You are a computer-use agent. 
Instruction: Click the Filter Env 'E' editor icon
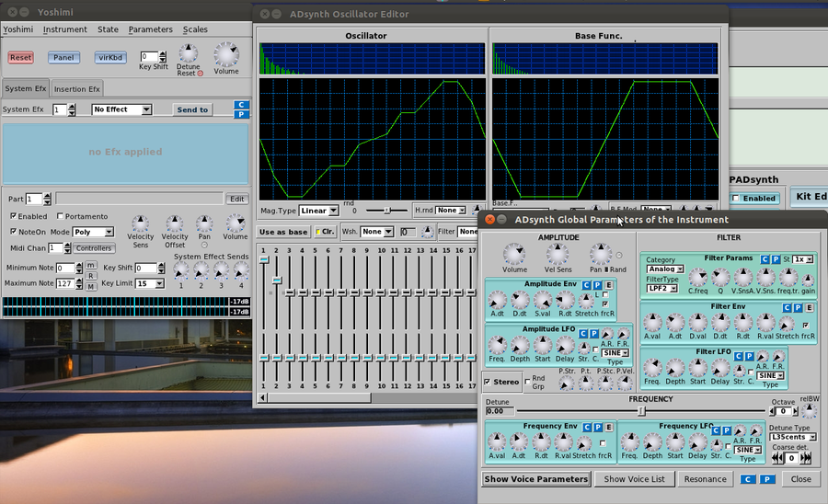810,308
